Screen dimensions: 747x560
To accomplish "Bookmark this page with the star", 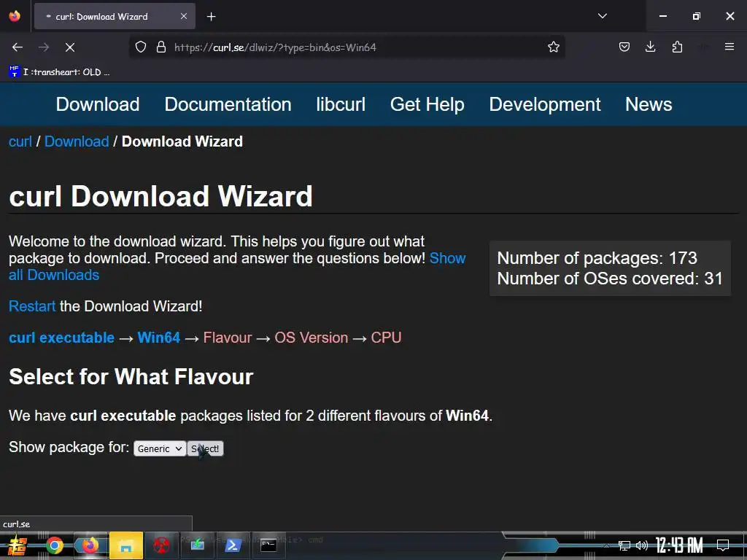I will click(553, 47).
